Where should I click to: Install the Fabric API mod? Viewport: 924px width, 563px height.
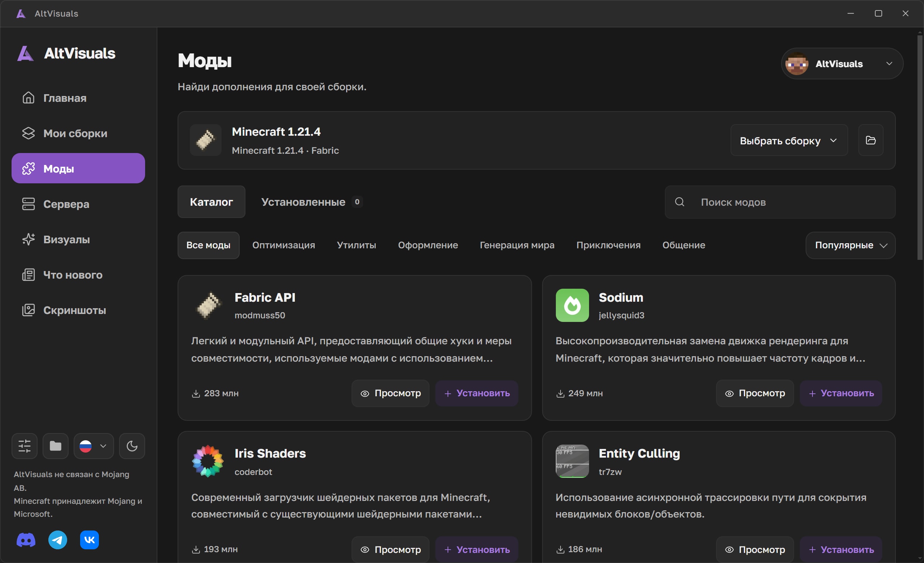click(477, 394)
